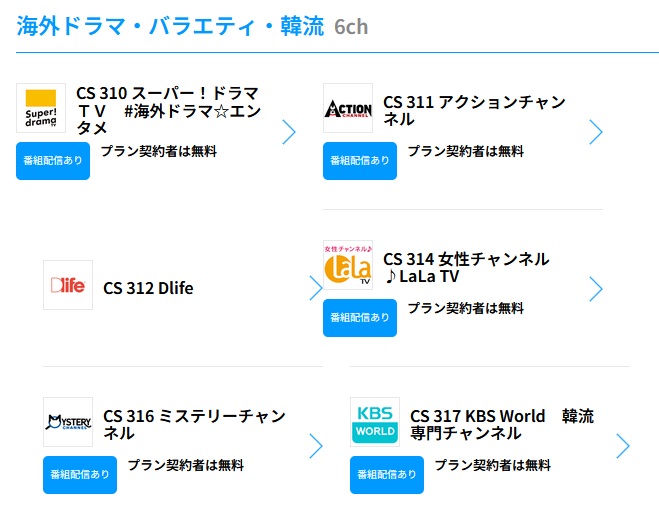Select 番組配信あり button under LaLa TV
This screenshot has width=659, height=511.
360,318
